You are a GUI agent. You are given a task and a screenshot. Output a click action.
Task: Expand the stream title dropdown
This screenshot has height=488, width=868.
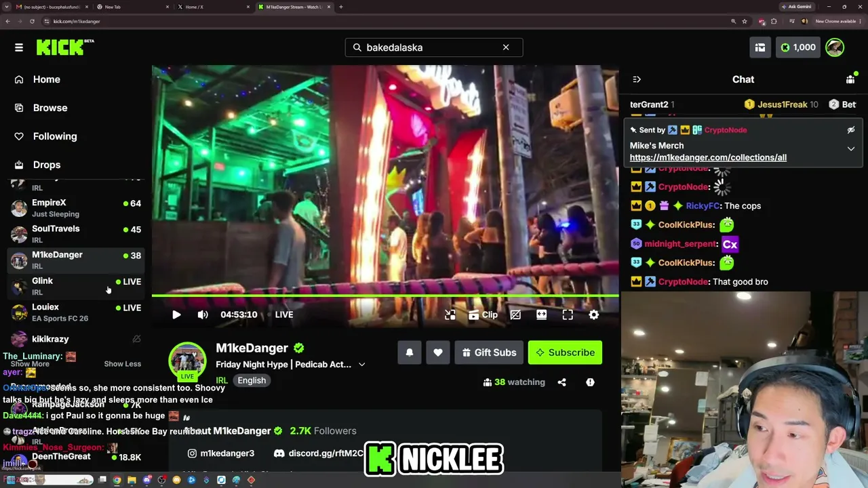click(x=362, y=365)
